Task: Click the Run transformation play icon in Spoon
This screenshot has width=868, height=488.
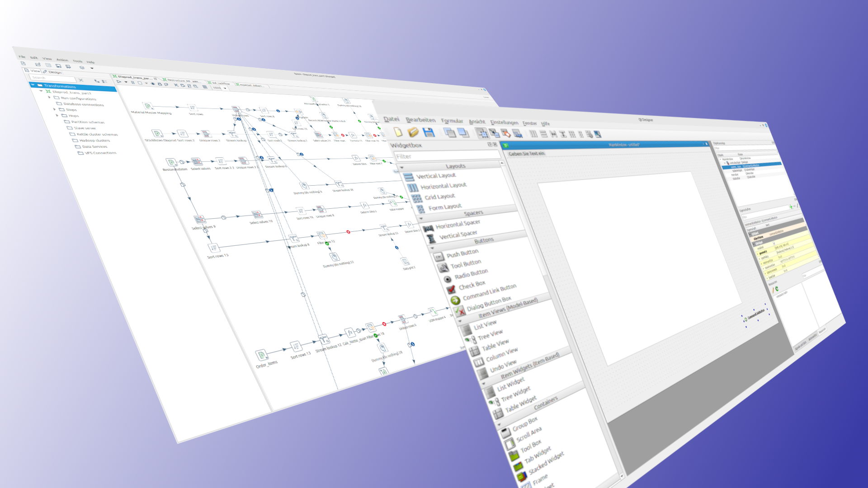Action: tap(119, 82)
